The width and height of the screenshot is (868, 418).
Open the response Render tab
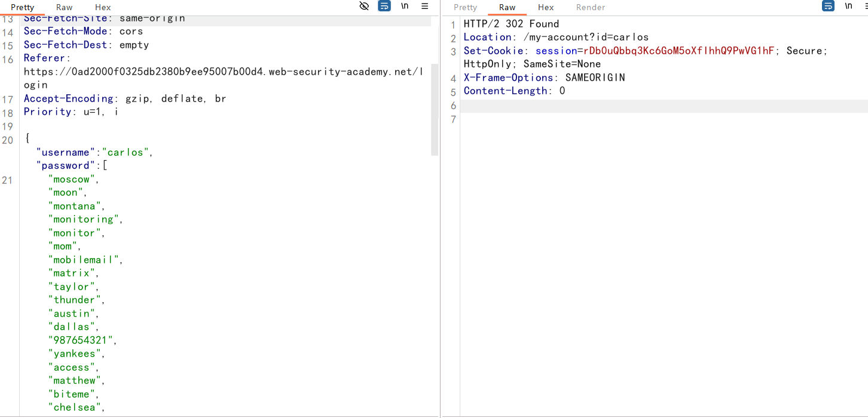point(591,7)
